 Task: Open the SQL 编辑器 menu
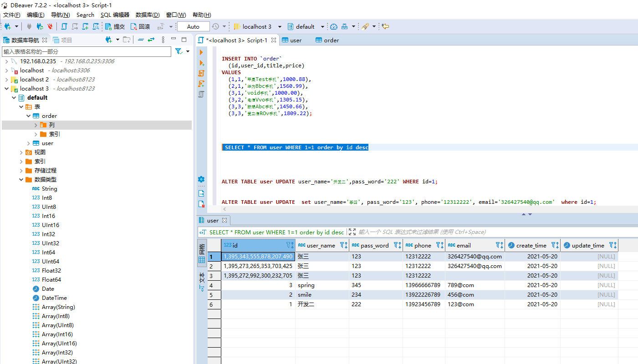(115, 15)
